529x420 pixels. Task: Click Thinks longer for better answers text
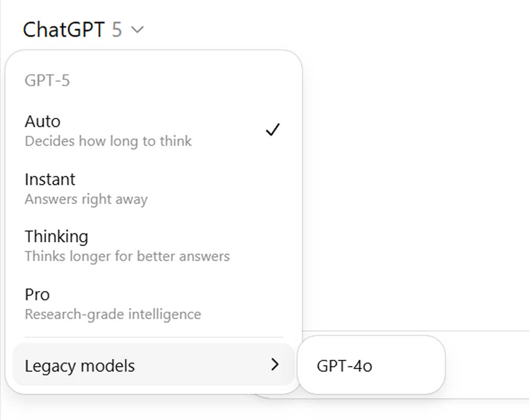click(127, 256)
